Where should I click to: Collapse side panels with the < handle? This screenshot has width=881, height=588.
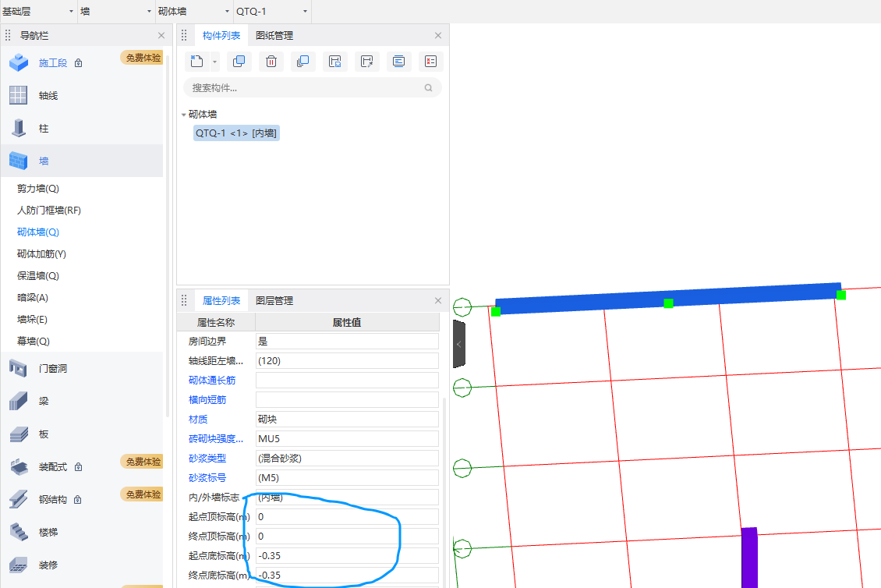tap(459, 344)
